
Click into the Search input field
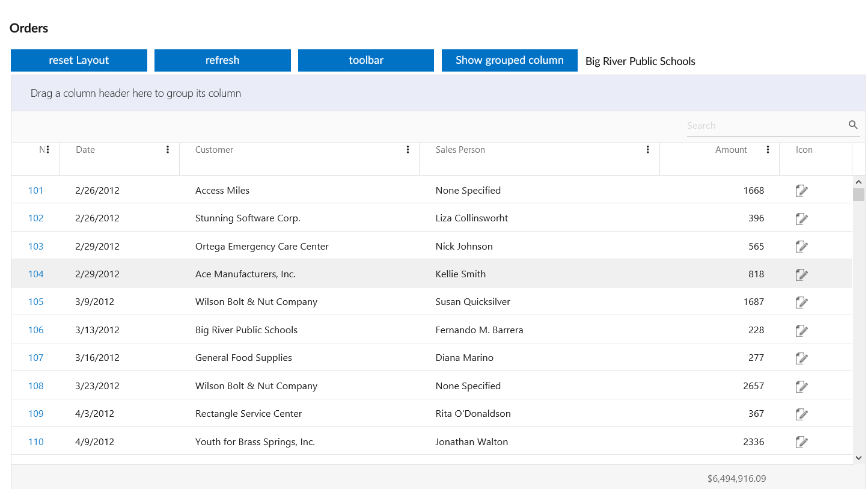point(765,126)
